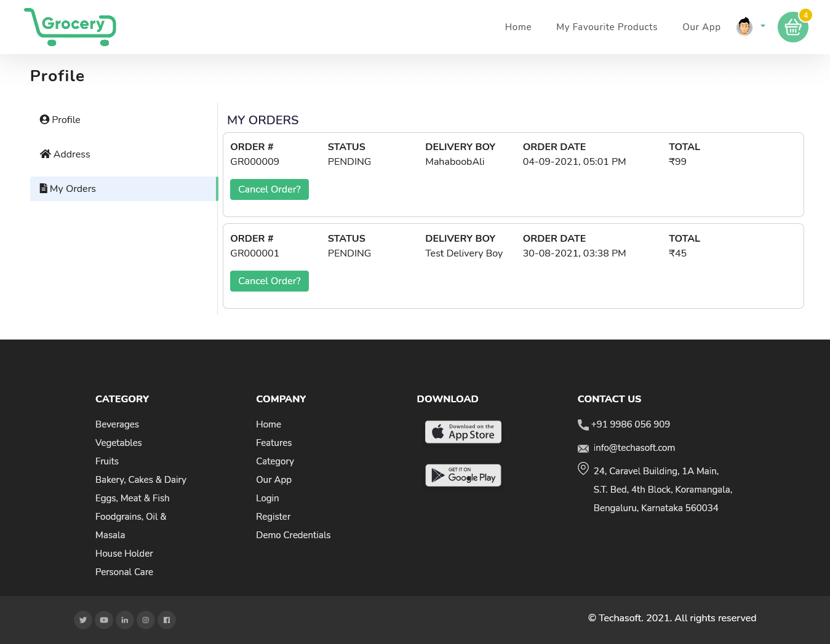Open Eggs, Meat & Fish category
Screen dimensions: 830x644
[x=132, y=498]
